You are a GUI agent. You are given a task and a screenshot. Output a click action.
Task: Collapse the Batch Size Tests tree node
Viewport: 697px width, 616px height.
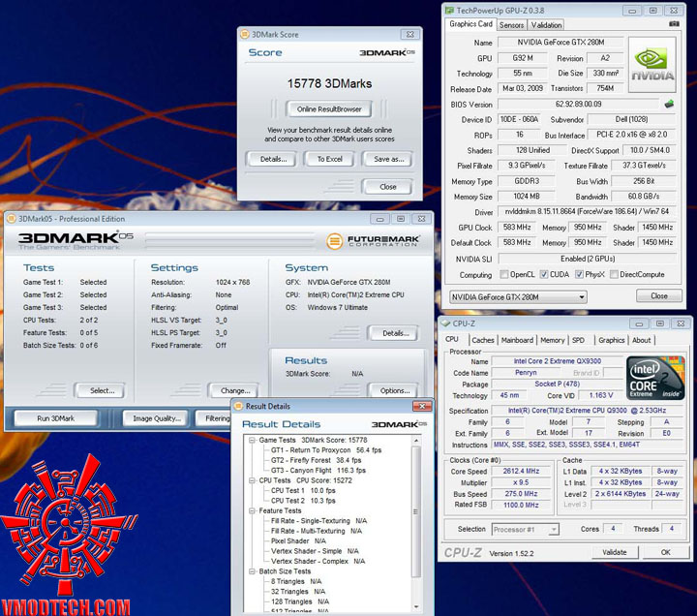(x=252, y=571)
